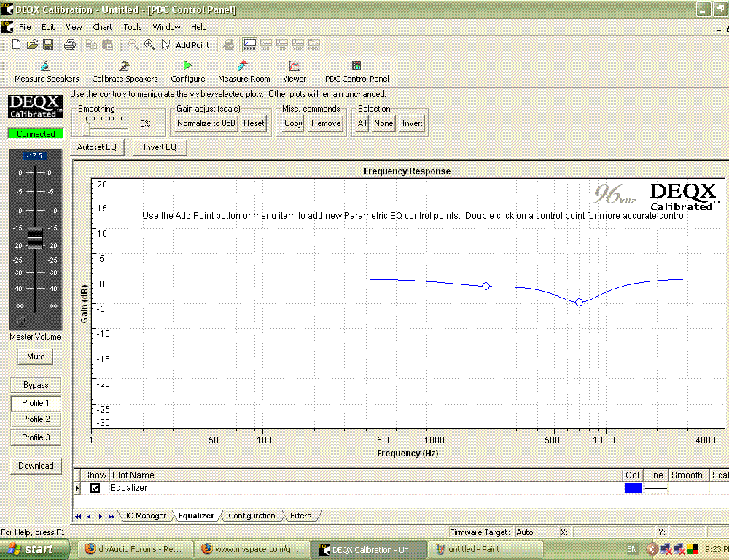729x560 pixels.
Task: Select the EQ control point near 2000 Hz
Action: (486, 286)
